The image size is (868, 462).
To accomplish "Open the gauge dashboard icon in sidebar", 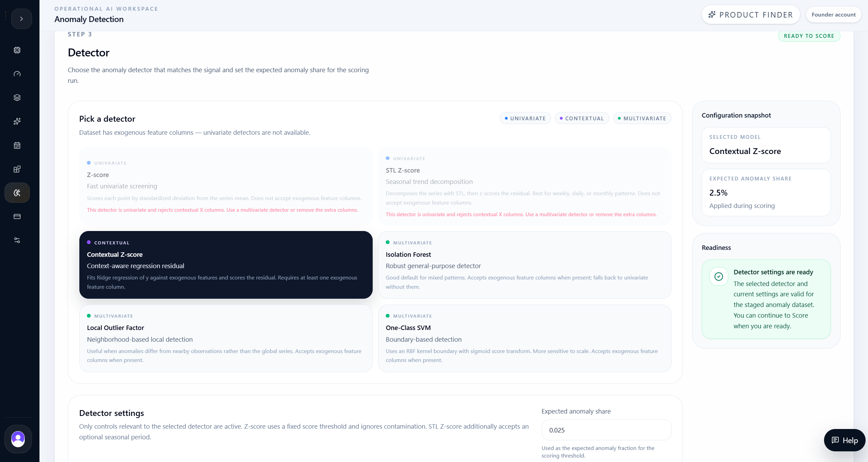I will (x=17, y=74).
